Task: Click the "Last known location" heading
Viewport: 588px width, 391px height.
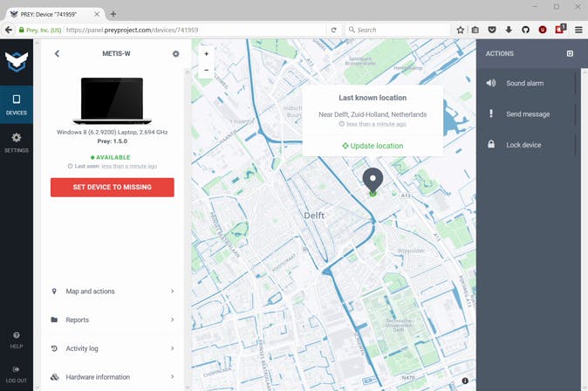Action: tap(373, 98)
